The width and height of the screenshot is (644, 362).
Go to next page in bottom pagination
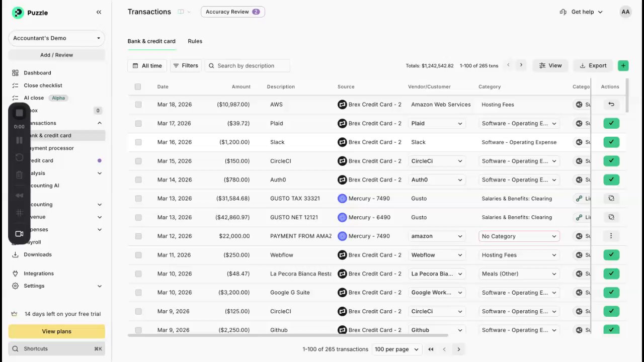click(458, 349)
